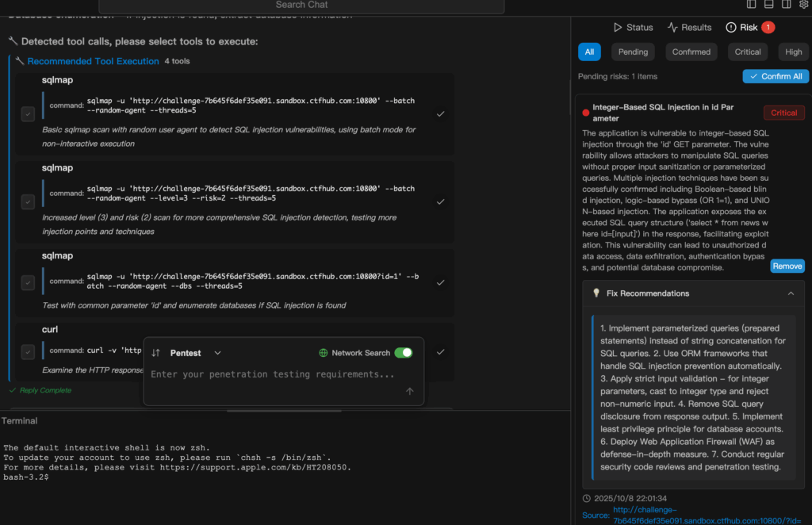Click the checkmark icon on the first sqlmap command

point(440,113)
